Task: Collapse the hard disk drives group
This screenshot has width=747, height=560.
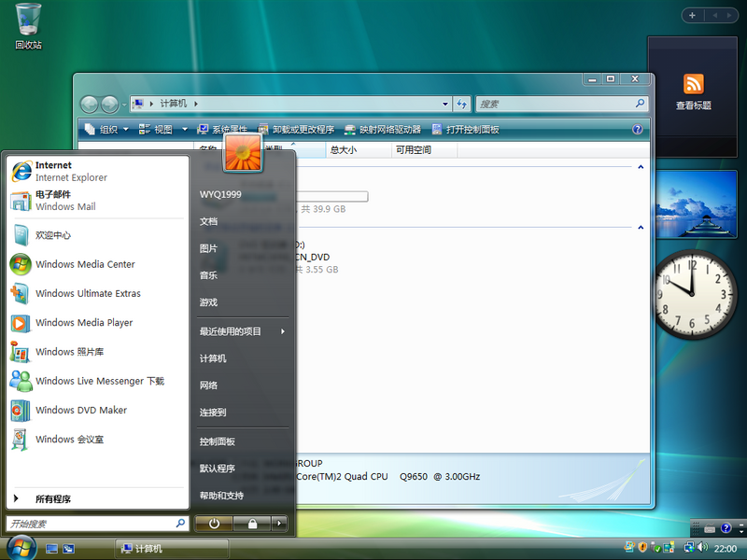Action: click(x=641, y=167)
